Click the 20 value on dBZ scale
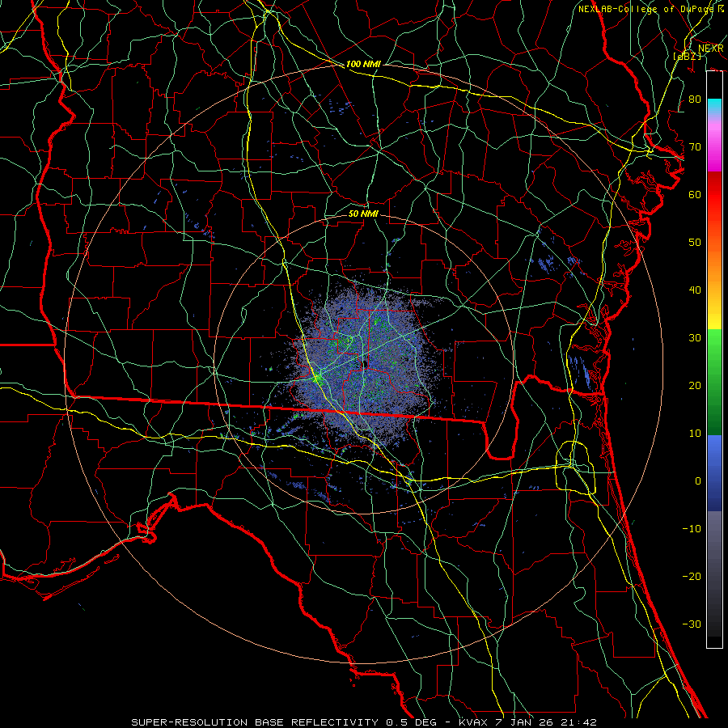 click(695, 386)
